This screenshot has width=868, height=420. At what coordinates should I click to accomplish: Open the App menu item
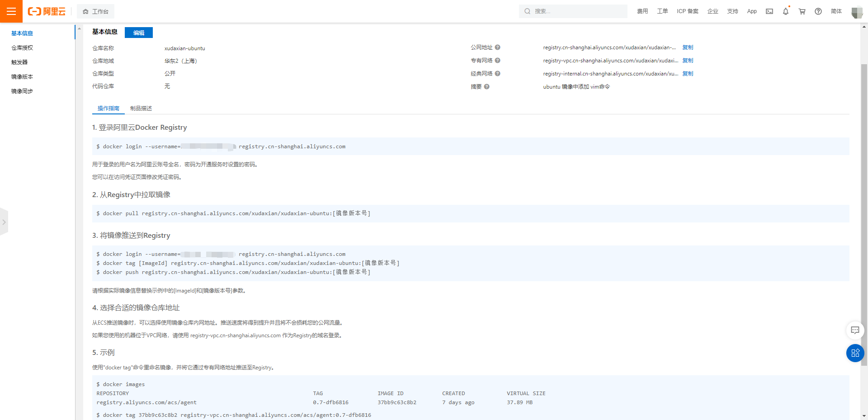pyautogui.click(x=752, y=11)
